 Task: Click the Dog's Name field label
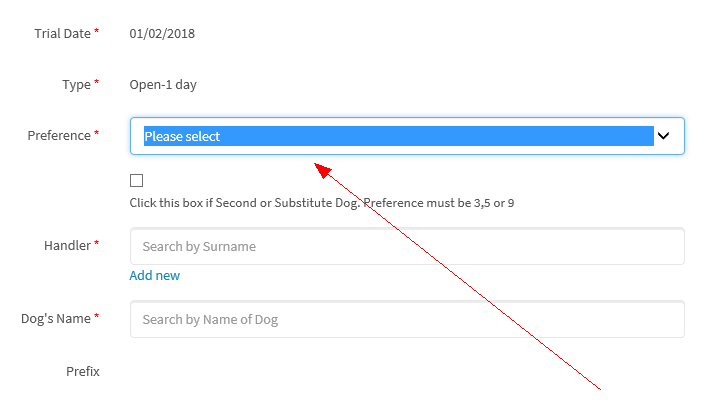coord(56,318)
